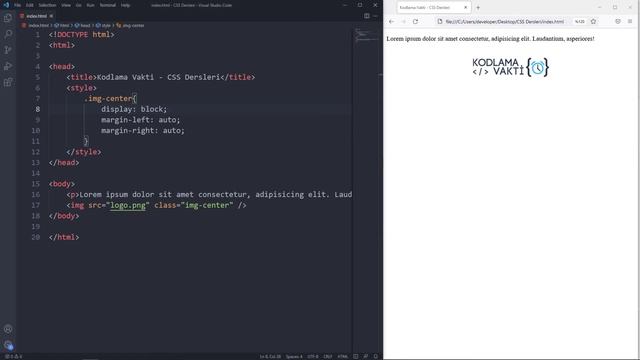Click style in the breadcrumb path

pyautogui.click(x=106, y=25)
